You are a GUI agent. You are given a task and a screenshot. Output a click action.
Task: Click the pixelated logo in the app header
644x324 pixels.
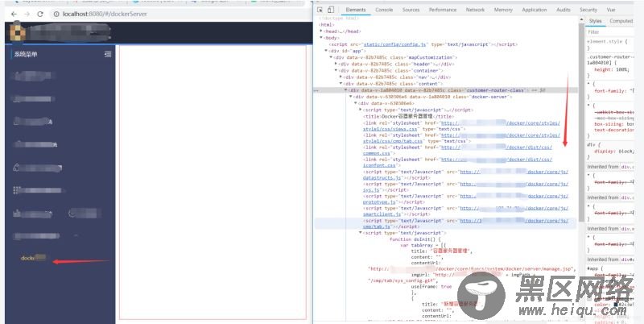(17, 32)
